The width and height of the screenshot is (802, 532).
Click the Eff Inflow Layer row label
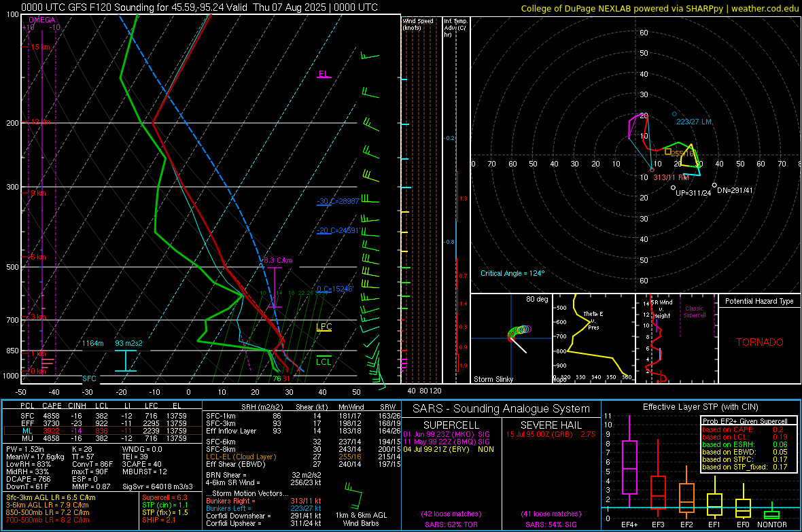[x=230, y=431]
